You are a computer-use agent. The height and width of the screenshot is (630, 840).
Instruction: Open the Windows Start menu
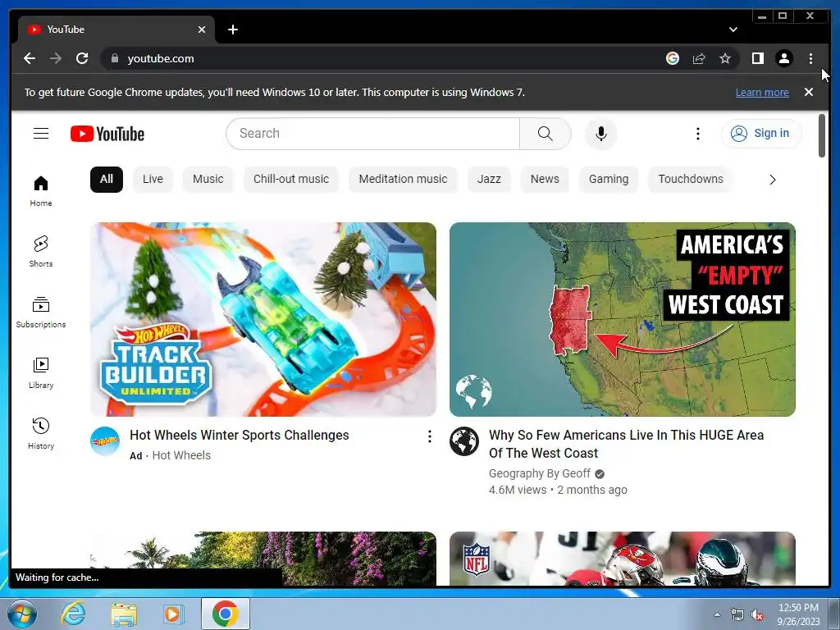21,614
